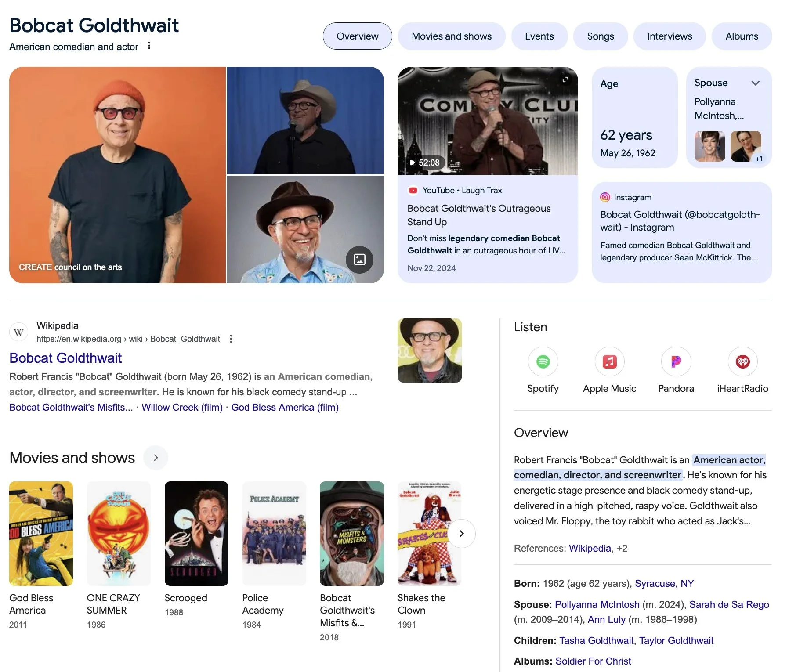Image resolution: width=789 pixels, height=672 pixels.
Task: Open the Soldier For Christ album link
Action: pos(593,661)
